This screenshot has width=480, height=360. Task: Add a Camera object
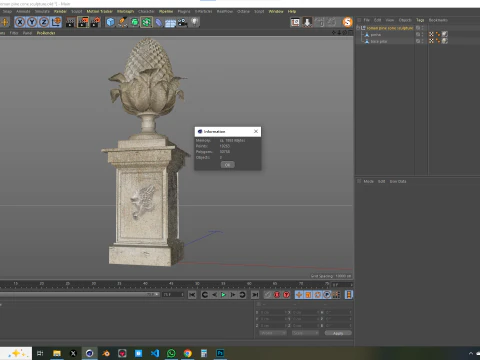click(182, 22)
